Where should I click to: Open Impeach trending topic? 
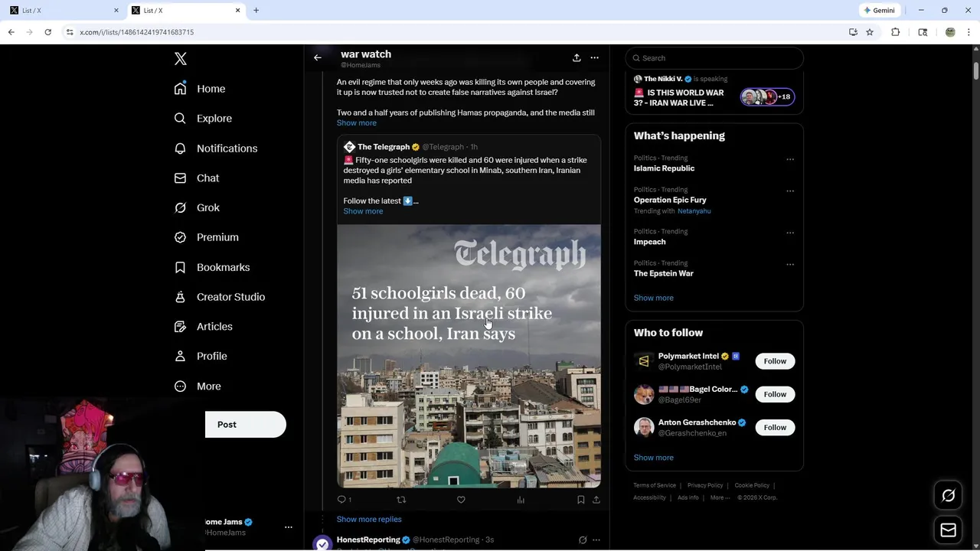pyautogui.click(x=649, y=242)
